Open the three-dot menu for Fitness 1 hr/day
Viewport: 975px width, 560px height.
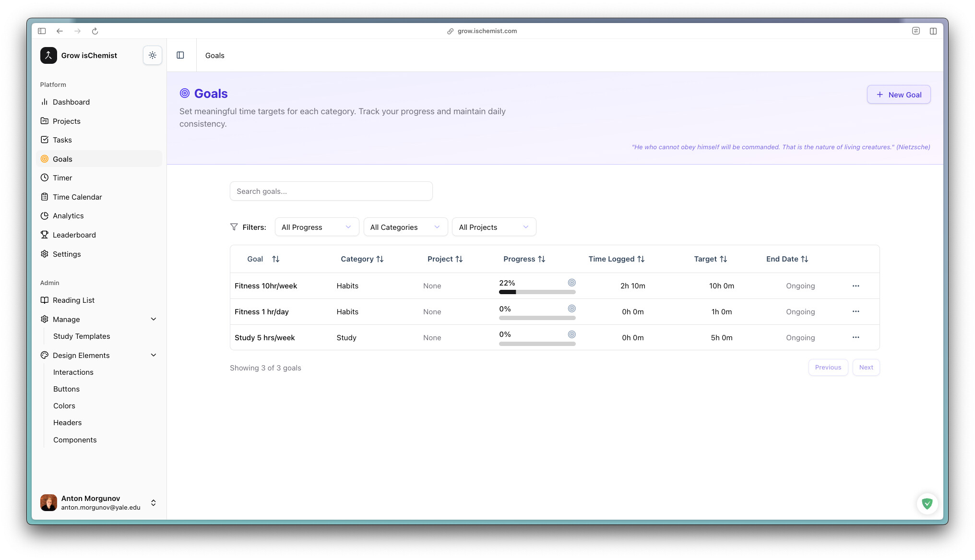pos(856,311)
